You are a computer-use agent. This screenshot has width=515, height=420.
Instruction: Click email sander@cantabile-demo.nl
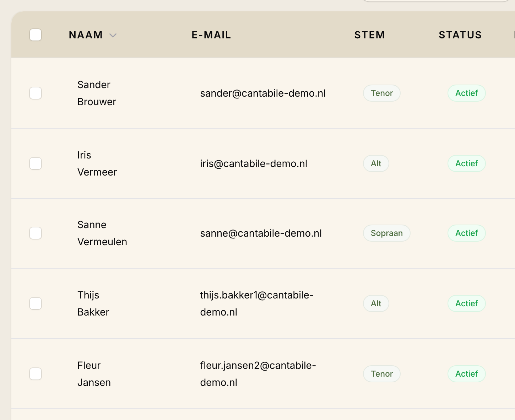[x=263, y=93]
